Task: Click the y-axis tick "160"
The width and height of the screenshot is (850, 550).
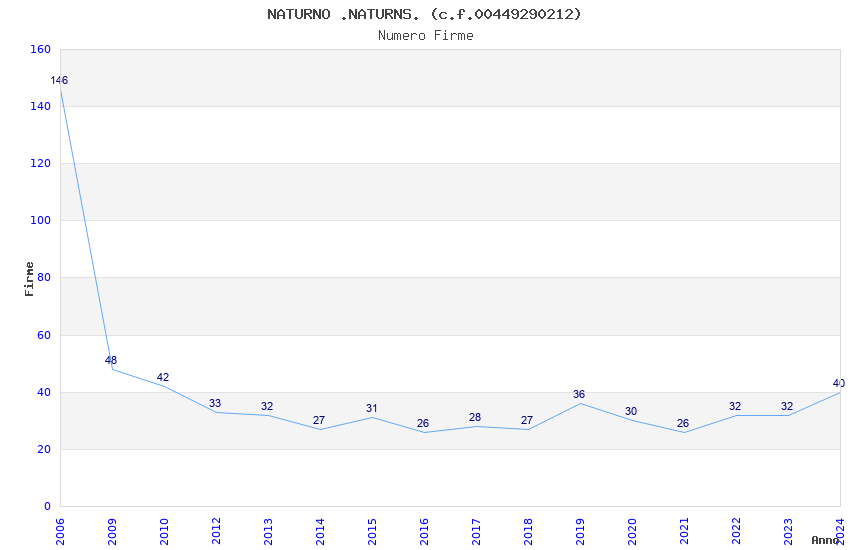Action: [x=41, y=49]
